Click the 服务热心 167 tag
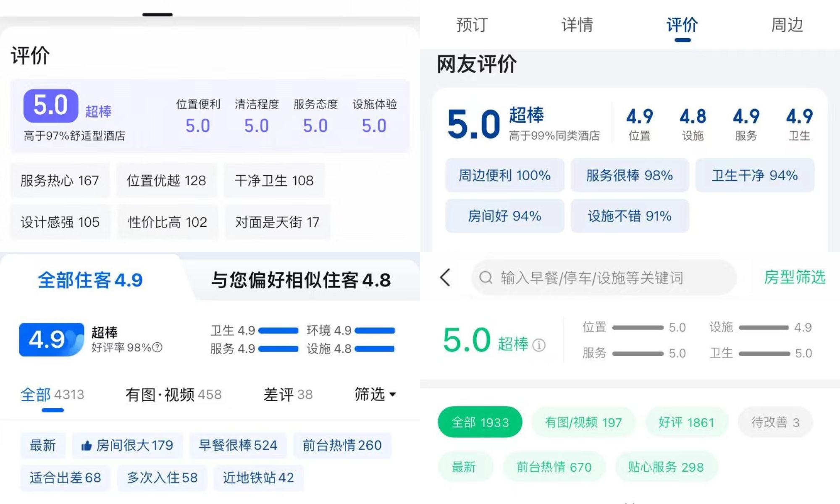The width and height of the screenshot is (840, 504). [x=60, y=181]
